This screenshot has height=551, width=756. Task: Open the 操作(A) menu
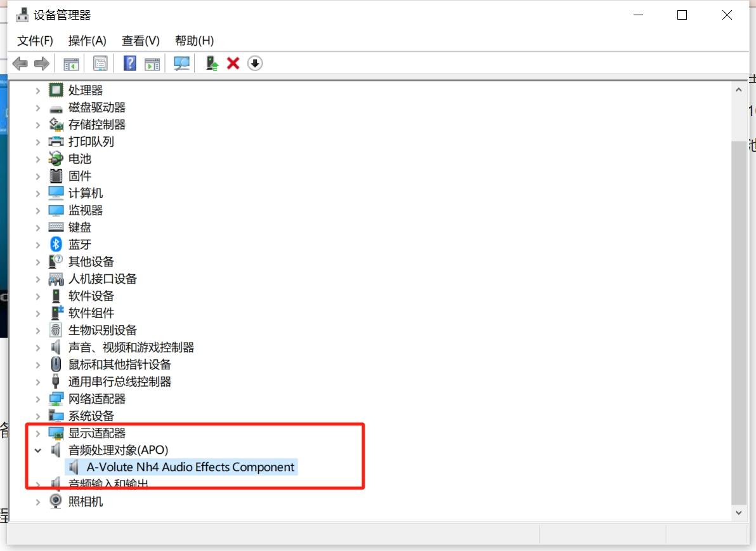(x=87, y=41)
